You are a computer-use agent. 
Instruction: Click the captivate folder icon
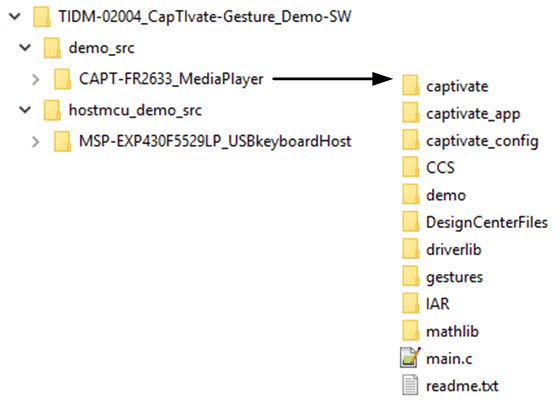click(x=411, y=85)
